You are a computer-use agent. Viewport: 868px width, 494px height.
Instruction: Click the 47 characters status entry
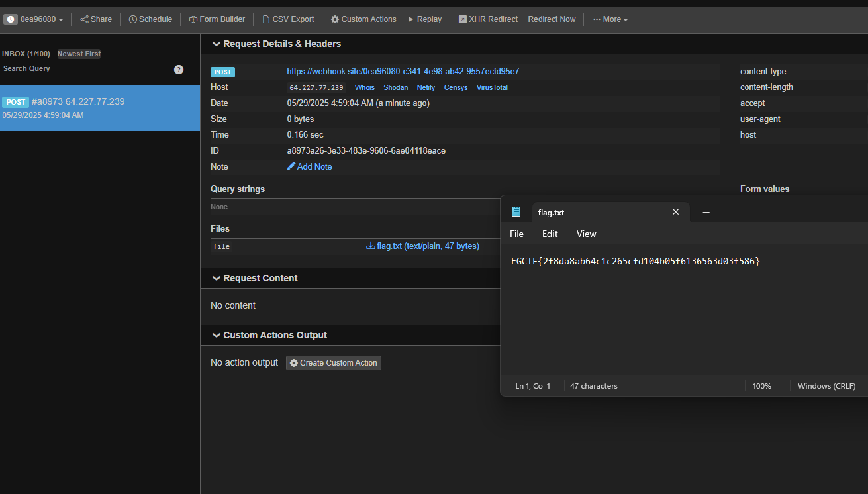(594, 386)
